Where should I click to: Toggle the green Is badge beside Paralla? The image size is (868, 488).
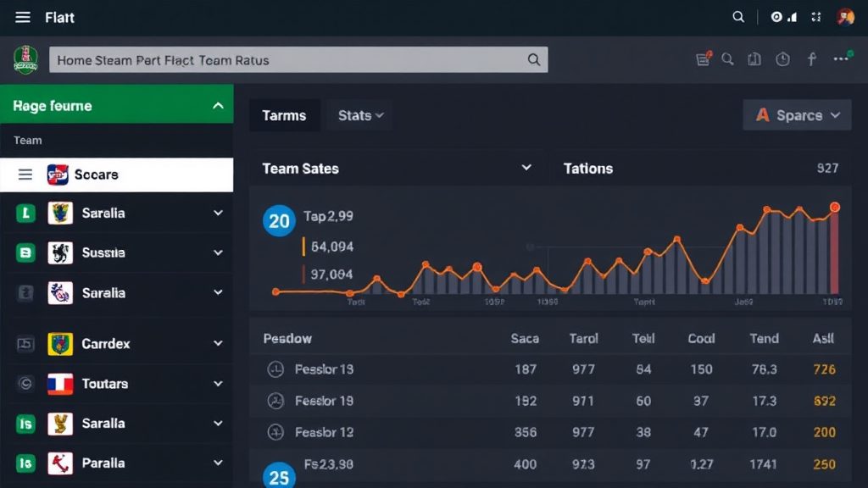25,463
